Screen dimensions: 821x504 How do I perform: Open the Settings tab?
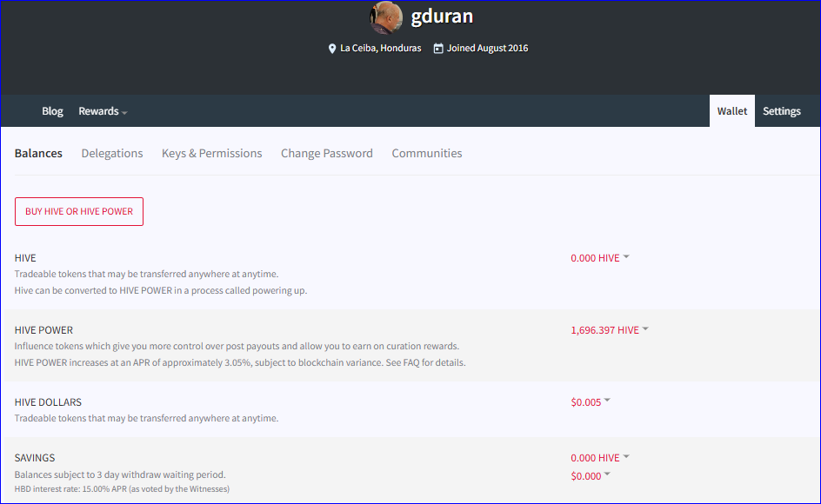[781, 111]
